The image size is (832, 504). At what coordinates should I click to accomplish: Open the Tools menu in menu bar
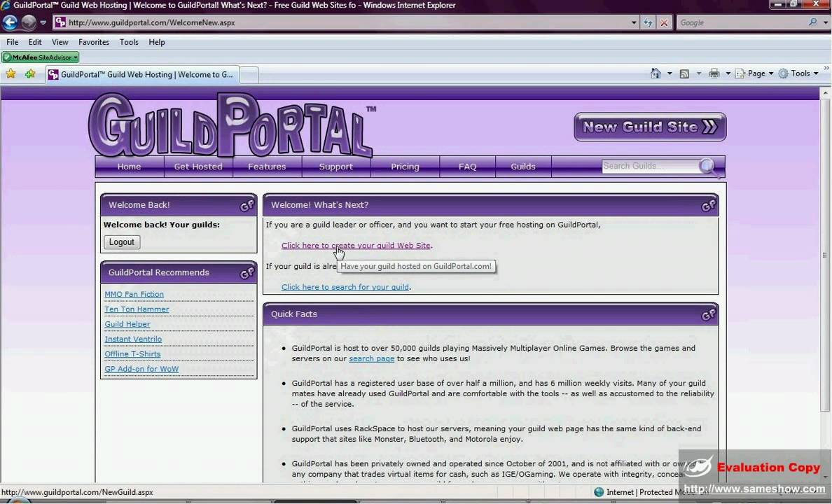(x=129, y=42)
